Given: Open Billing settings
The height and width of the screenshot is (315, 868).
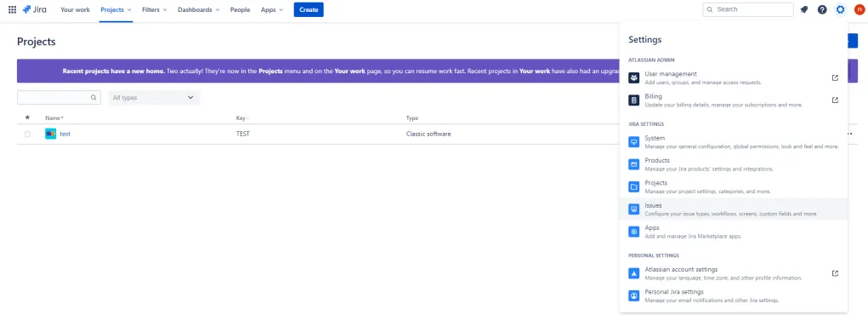Looking at the screenshot, I should pyautogui.click(x=734, y=100).
